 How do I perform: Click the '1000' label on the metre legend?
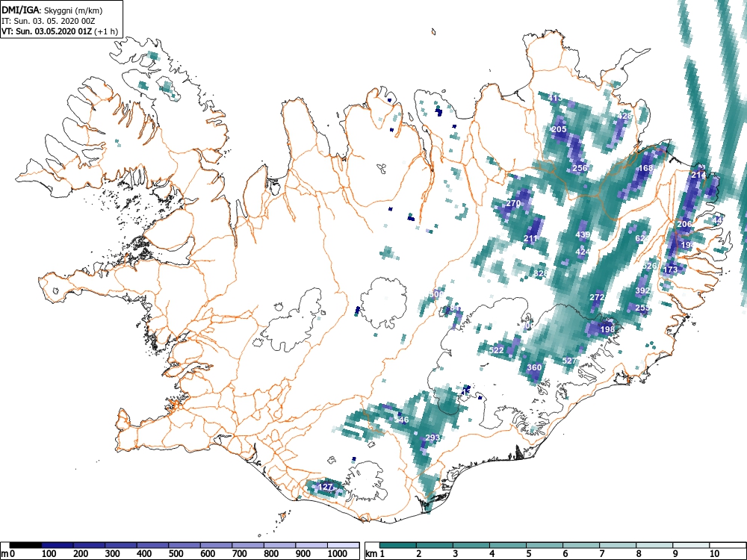338,554
